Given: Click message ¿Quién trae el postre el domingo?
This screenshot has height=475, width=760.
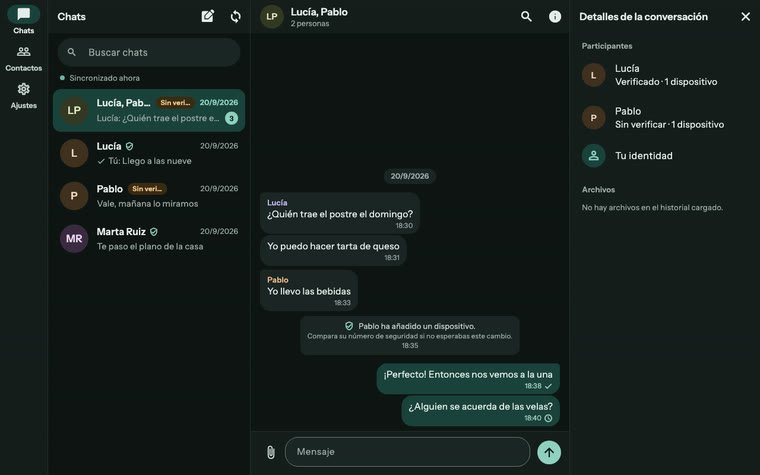Looking at the screenshot, I should click(340, 214).
